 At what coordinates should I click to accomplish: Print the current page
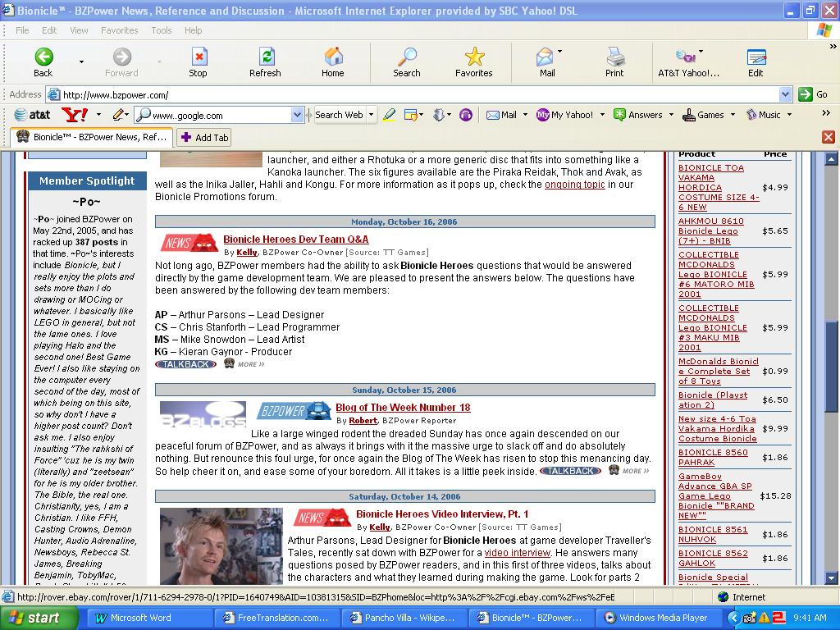tap(614, 62)
